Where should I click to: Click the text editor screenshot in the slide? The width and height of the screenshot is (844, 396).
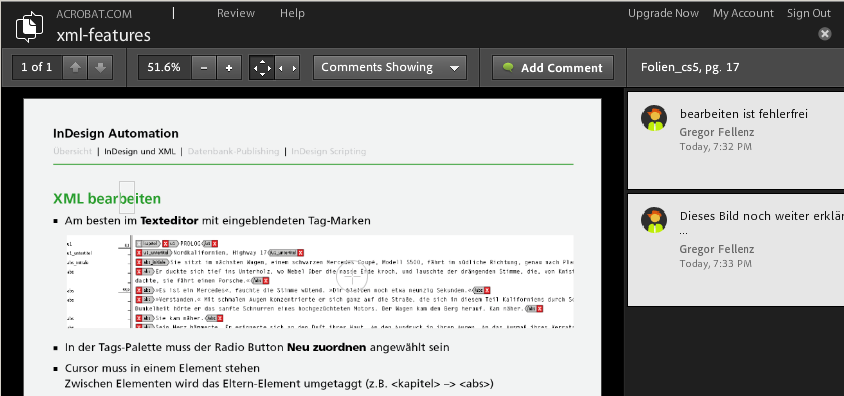(x=320, y=281)
